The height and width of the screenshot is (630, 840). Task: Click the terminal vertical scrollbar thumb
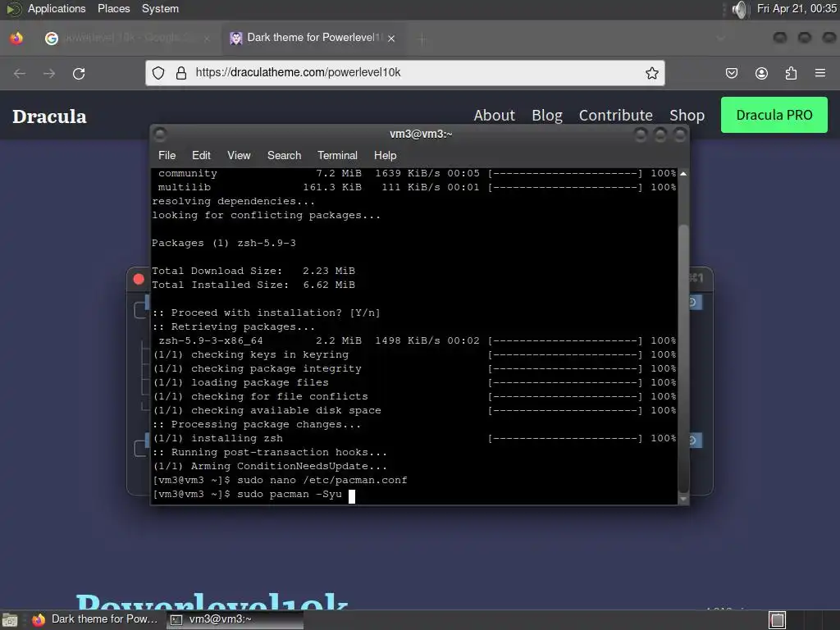tap(683, 358)
